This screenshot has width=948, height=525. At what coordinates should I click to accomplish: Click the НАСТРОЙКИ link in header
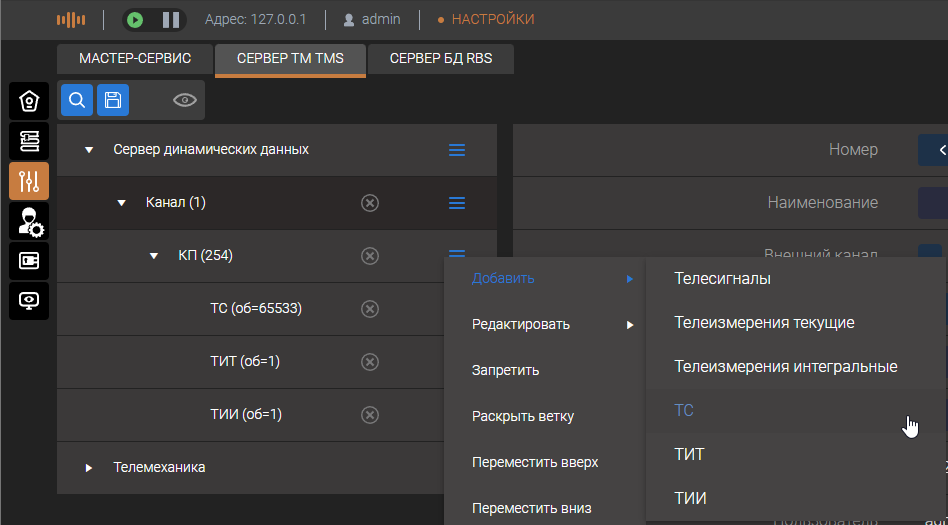[492, 19]
